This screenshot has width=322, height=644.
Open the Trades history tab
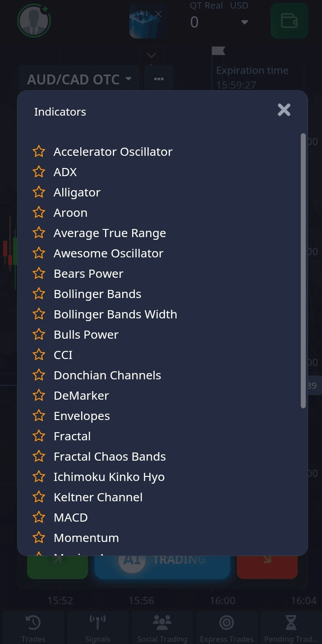click(x=33, y=627)
